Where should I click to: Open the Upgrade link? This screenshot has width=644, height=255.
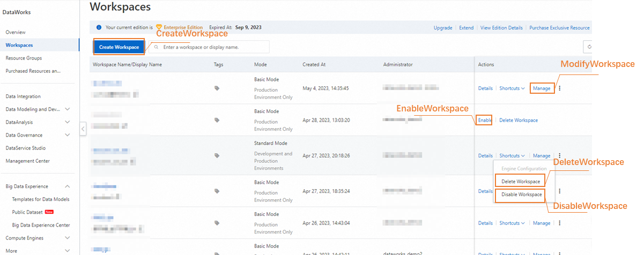(x=443, y=27)
